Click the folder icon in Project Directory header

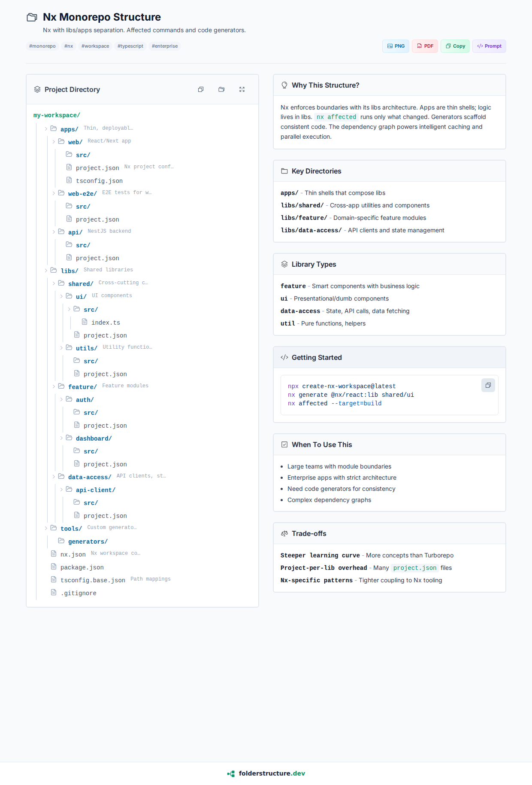tap(221, 89)
